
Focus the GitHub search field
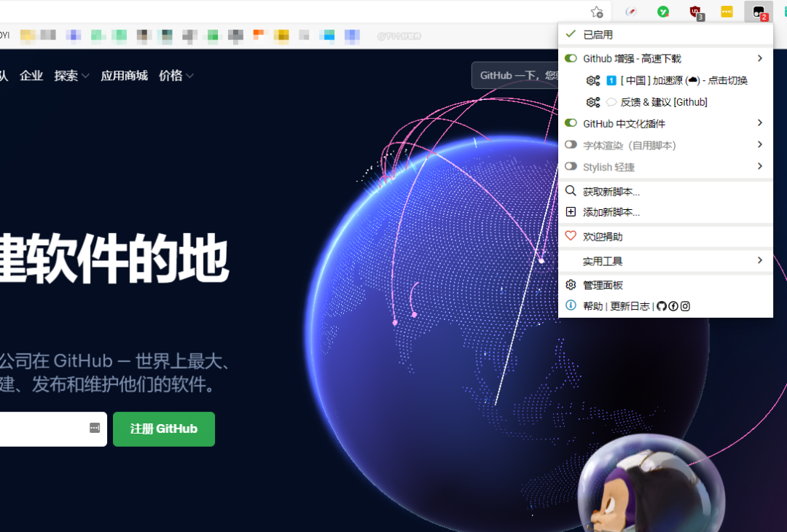click(x=515, y=75)
